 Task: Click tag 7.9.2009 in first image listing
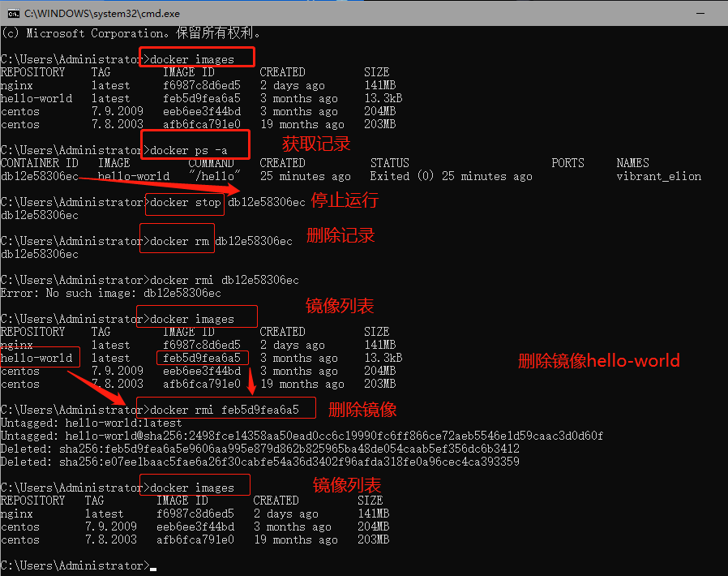coord(118,111)
